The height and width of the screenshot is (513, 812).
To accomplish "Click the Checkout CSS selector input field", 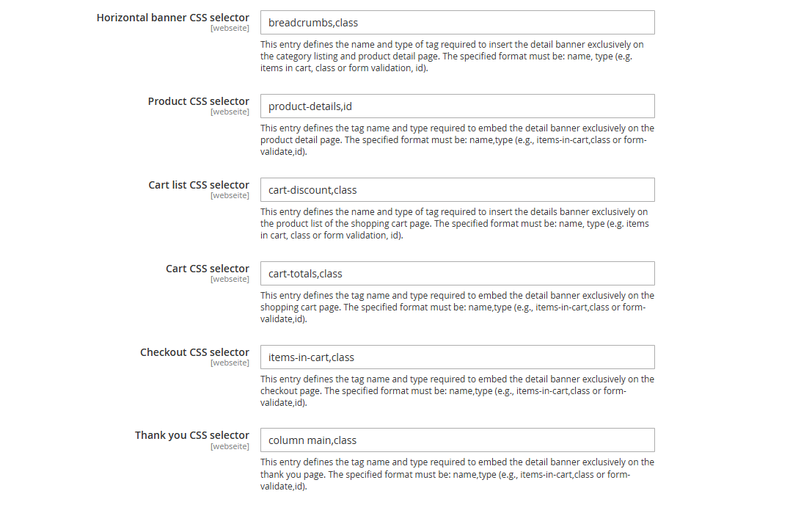I will (x=457, y=357).
